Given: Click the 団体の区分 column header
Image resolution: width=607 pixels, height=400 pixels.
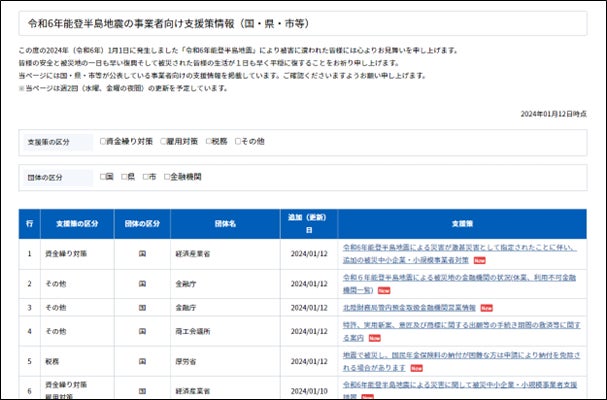Looking at the screenshot, I should [x=142, y=224].
